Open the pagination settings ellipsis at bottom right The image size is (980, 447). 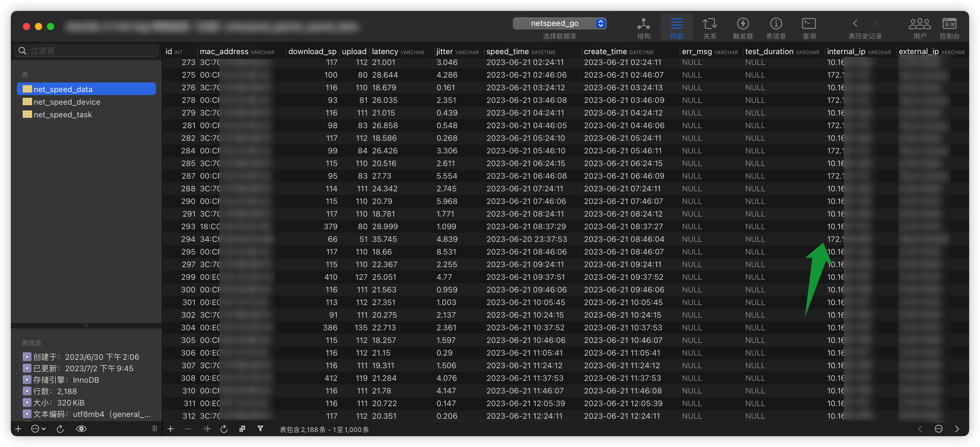[938, 429]
